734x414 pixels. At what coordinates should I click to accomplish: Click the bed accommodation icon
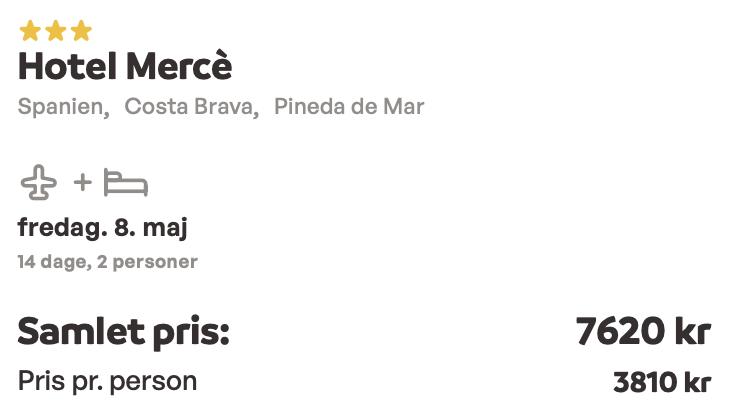coord(126,182)
